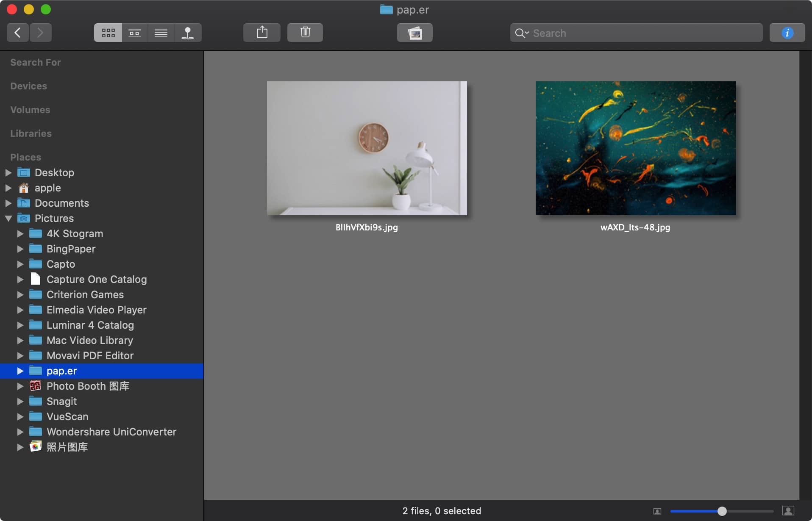812x521 pixels.
Task: Select the Places sidebar section
Action: tap(25, 157)
